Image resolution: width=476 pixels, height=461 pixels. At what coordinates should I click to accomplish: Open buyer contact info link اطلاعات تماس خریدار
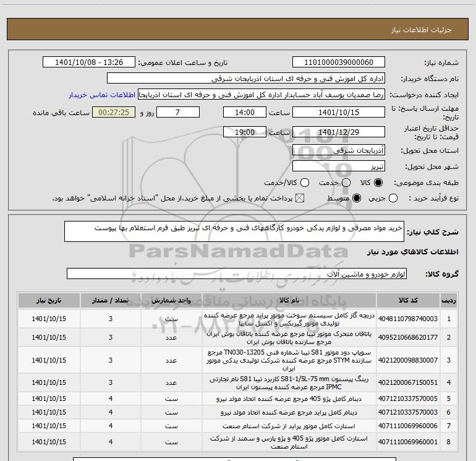[x=102, y=95]
